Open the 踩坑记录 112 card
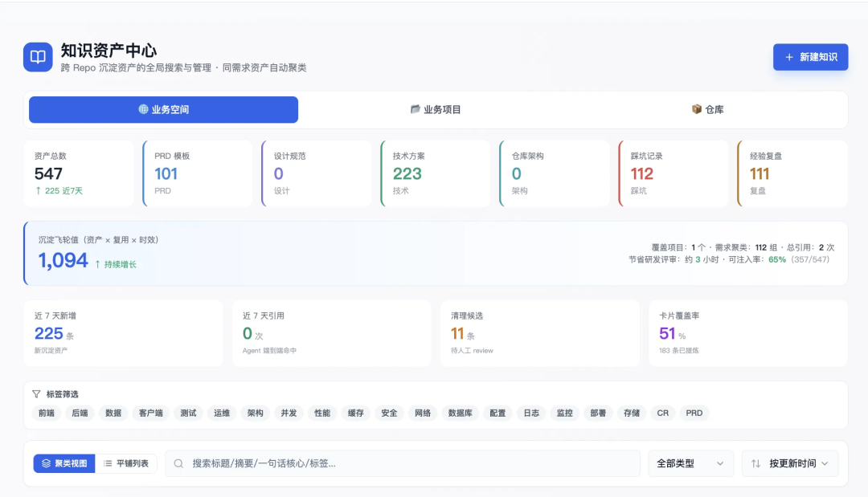 (x=674, y=173)
